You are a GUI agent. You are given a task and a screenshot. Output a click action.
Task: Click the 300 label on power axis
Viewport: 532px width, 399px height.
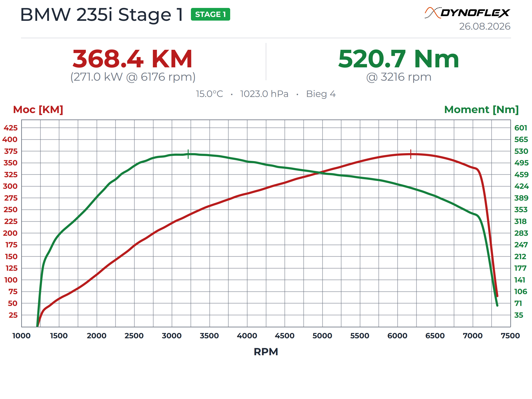pyautogui.click(x=10, y=186)
